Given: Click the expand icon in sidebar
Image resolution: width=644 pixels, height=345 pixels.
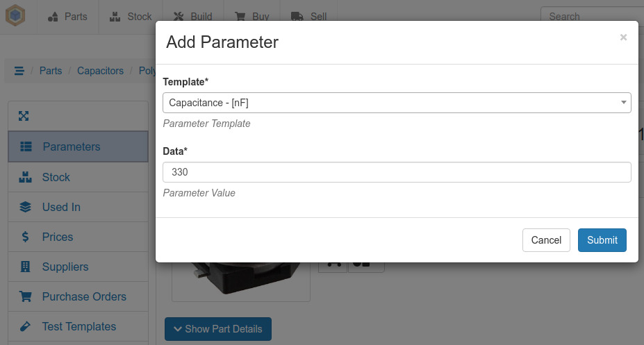Looking at the screenshot, I should point(23,116).
